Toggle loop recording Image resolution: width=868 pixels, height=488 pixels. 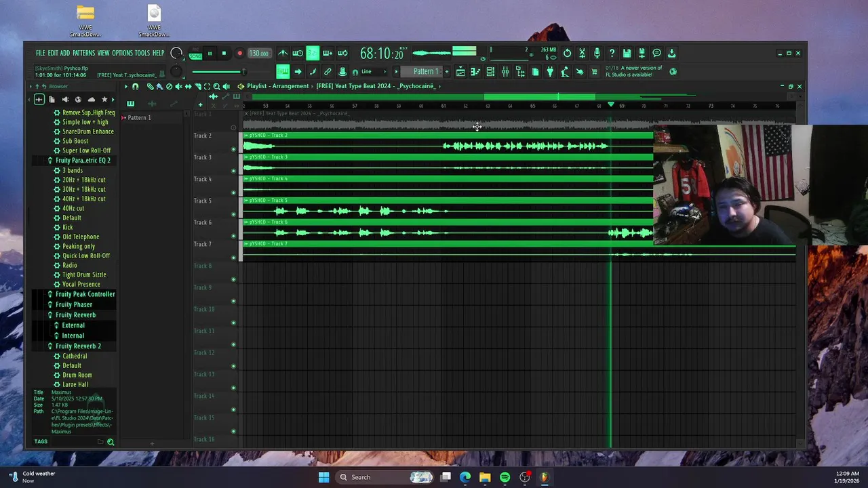342,53
